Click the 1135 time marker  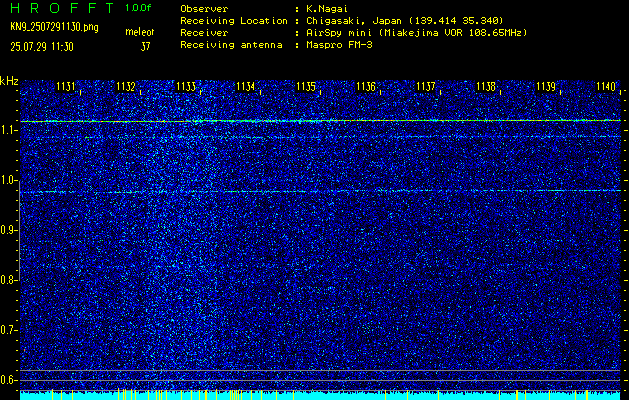point(306,86)
